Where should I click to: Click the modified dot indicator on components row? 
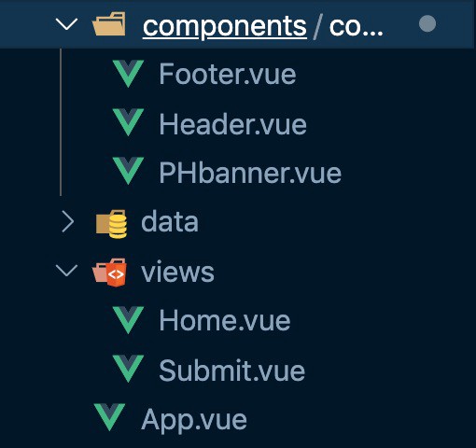427,23
